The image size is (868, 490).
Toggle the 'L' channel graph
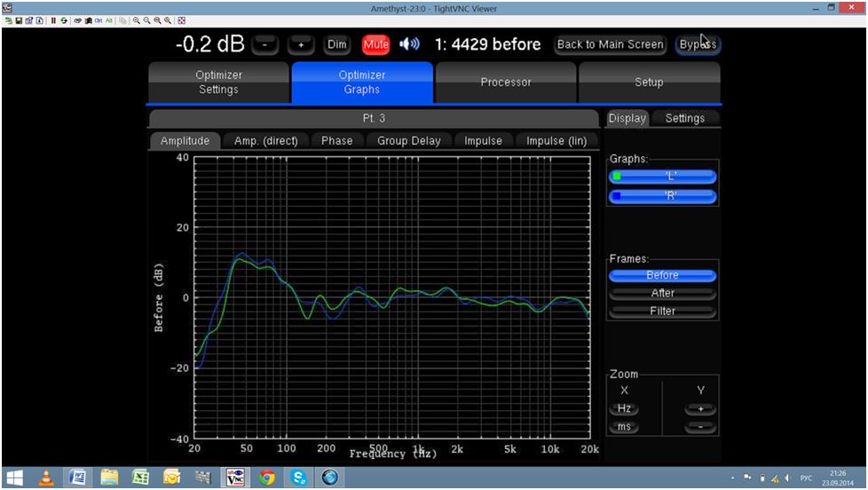(662, 176)
